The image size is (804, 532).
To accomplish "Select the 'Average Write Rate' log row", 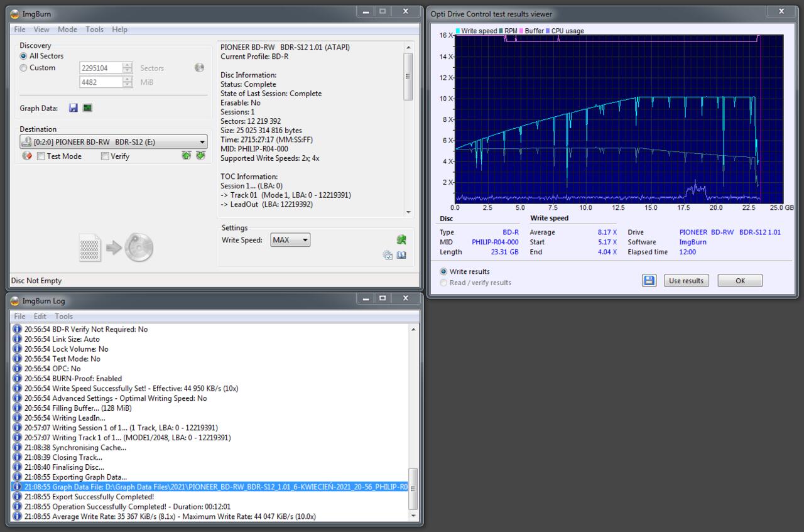I will pyautogui.click(x=210, y=516).
